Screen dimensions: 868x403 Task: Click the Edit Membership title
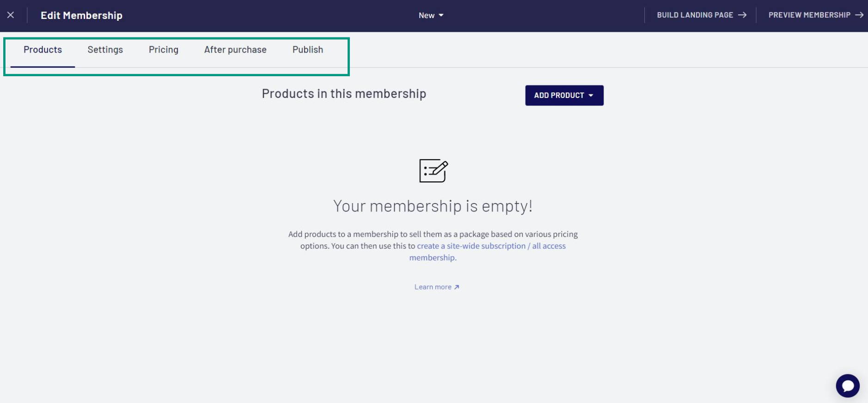81,15
